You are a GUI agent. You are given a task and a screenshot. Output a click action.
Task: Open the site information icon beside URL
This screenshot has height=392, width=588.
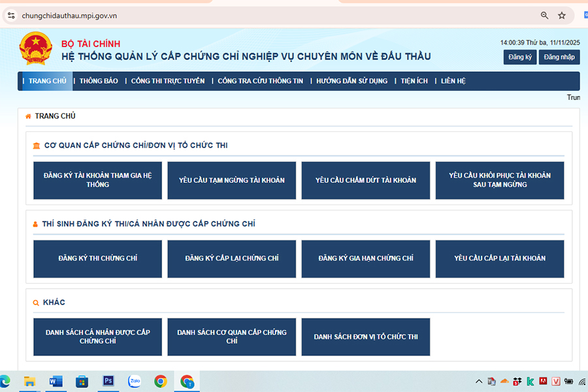pos(11,16)
